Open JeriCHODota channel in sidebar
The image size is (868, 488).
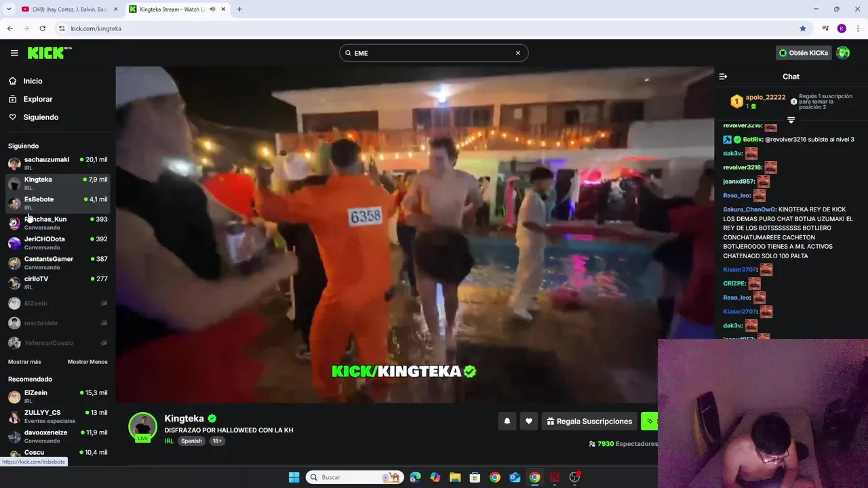[x=58, y=243]
